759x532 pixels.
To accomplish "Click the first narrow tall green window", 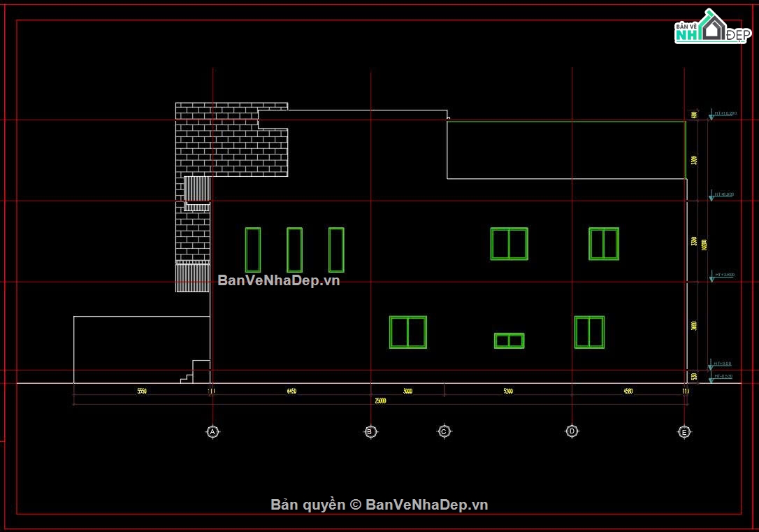I will tap(253, 250).
